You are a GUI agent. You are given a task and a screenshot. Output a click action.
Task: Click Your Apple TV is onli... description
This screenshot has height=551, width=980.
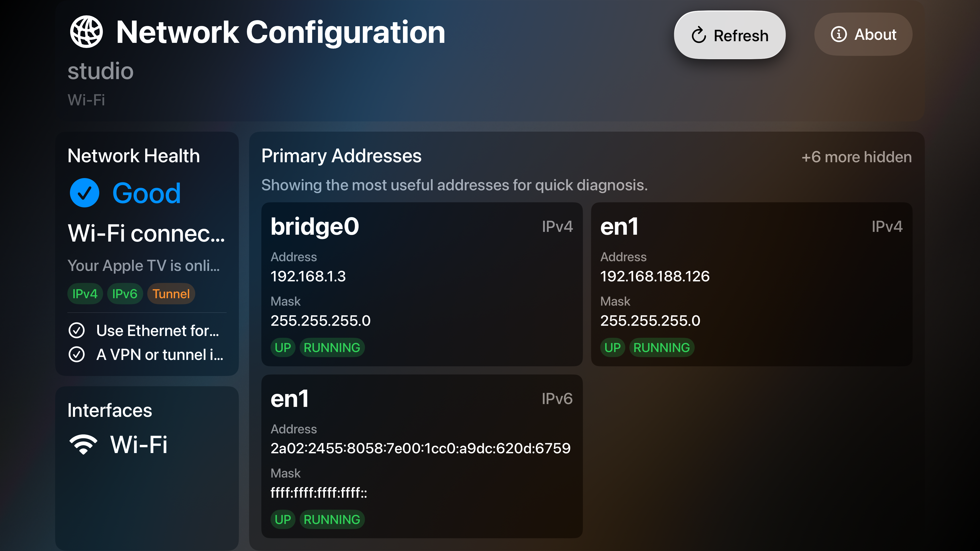pos(143,265)
